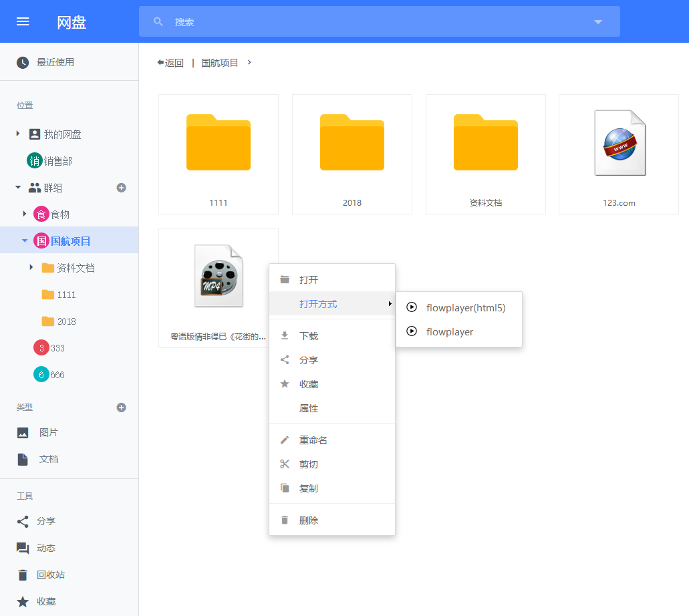Click the 网盘 app title
This screenshot has height=616, width=689.
72,22
